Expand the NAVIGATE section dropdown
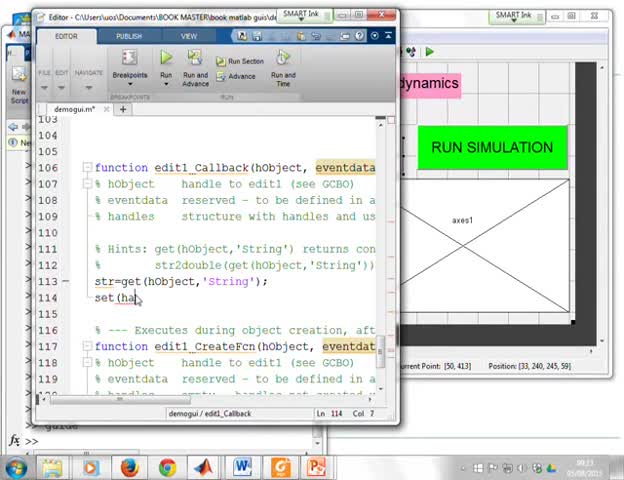 coord(88,88)
